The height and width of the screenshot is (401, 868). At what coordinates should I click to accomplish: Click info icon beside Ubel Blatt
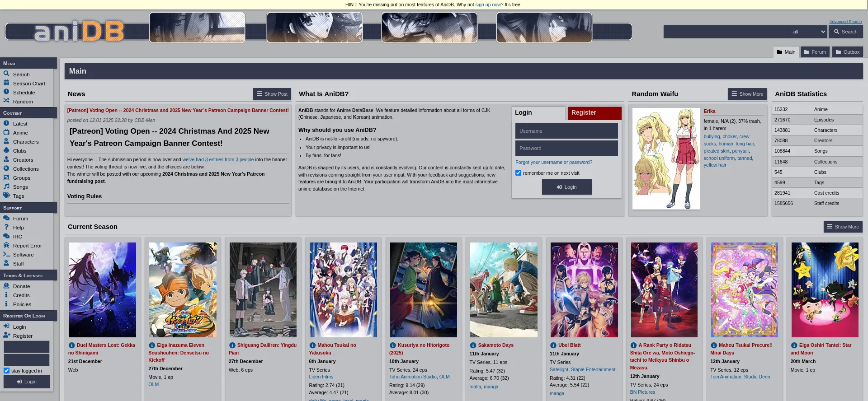(x=553, y=345)
